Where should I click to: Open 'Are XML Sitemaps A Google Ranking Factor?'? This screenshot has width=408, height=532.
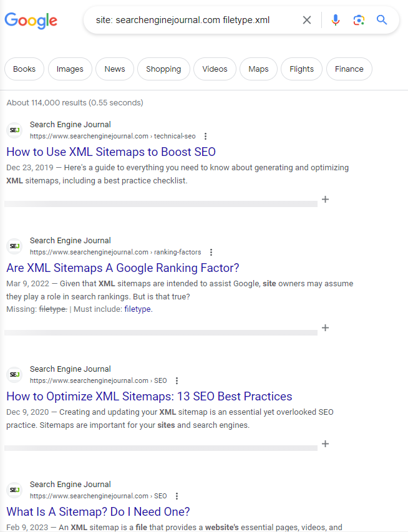tap(123, 268)
